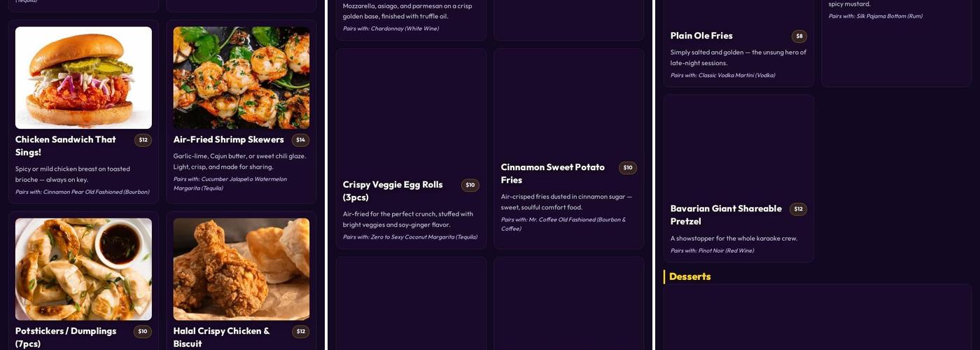The image size is (980, 350).
Task: Select the Pinot Noir pairing note
Action: 712,251
